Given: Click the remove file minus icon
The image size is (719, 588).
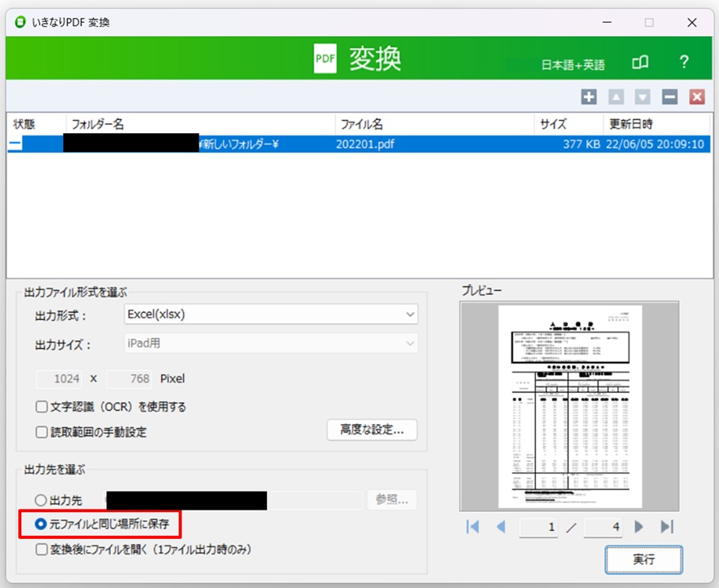Looking at the screenshot, I should tap(669, 97).
